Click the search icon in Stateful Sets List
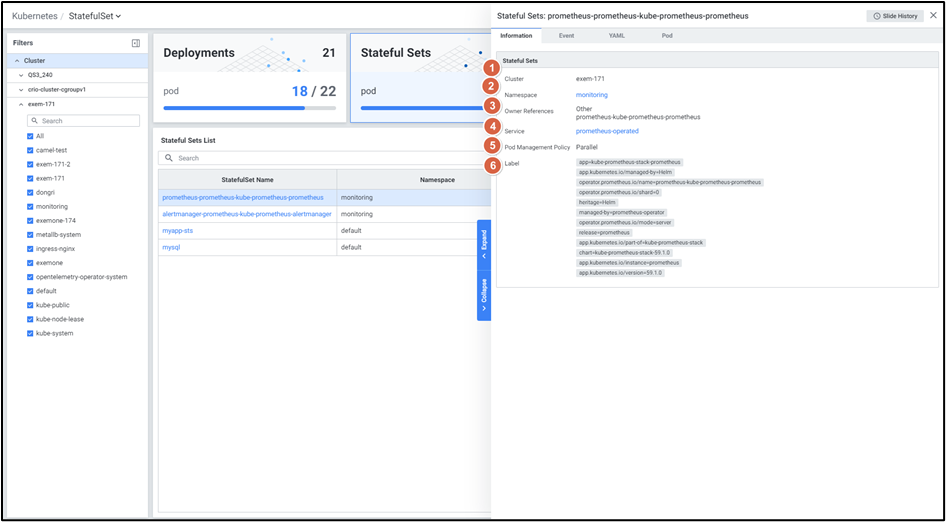Screen dimensions: 946x522 click(x=169, y=158)
